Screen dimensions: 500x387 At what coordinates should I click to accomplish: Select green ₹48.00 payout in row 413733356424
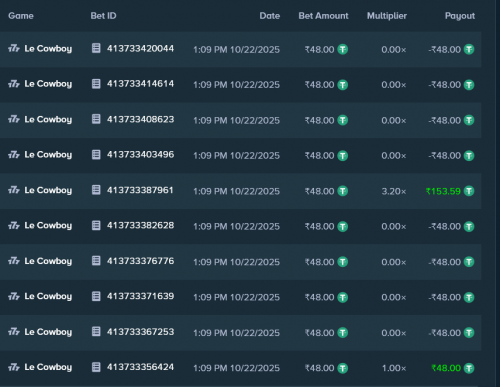point(446,368)
